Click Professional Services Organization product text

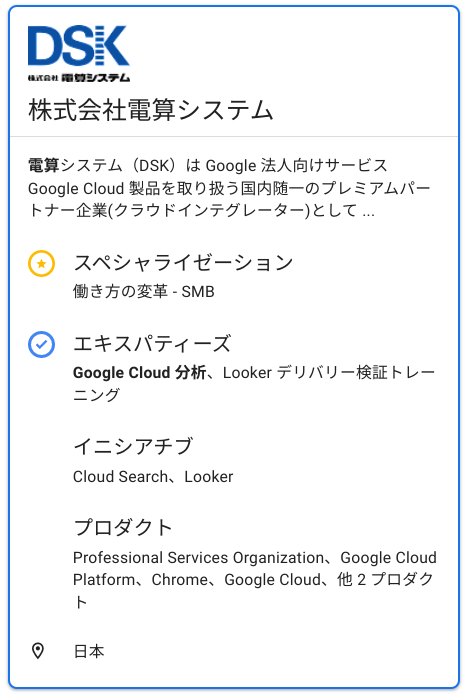[x=198, y=558]
